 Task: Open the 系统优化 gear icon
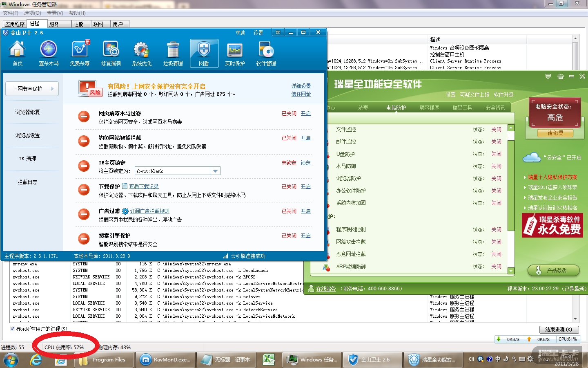(x=142, y=54)
